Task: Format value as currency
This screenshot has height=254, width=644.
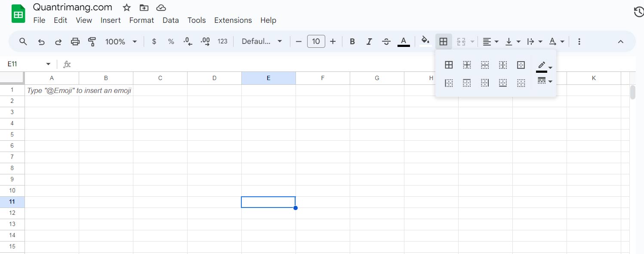Action: (154, 41)
